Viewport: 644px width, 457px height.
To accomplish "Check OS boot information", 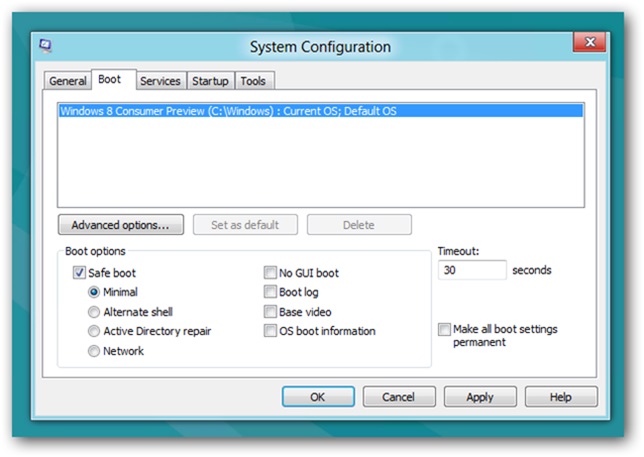I will coord(270,331).
